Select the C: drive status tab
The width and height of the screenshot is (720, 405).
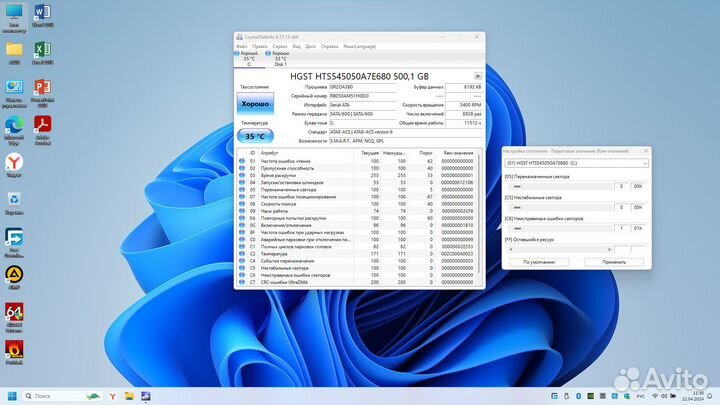[x=247, y=57]
